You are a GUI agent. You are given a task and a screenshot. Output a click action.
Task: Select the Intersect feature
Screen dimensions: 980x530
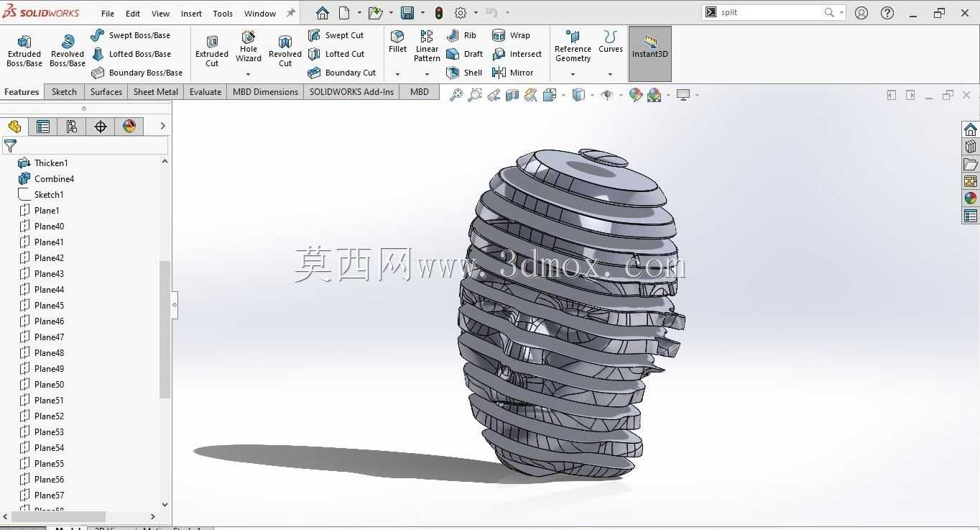click(517, 54)
